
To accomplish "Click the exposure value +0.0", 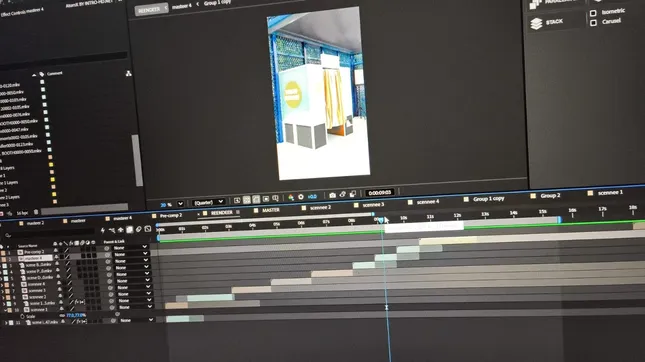I will click(x=312, y=197).
